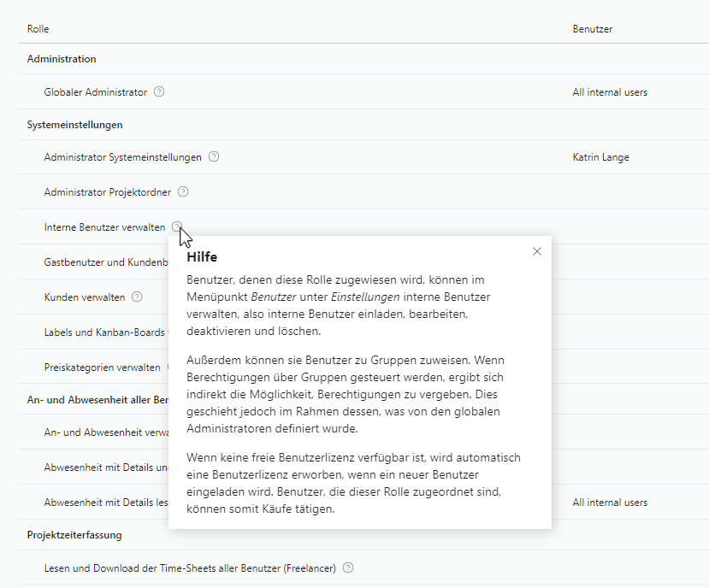709x588 pixels.
Task: Select All internal users in Globaler Administrator row
Action: (x=609, y=92)
